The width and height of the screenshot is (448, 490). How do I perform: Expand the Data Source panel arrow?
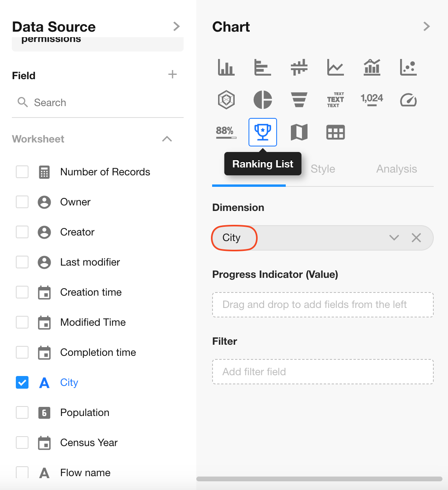pyautogui.click(x=177, y=27)
